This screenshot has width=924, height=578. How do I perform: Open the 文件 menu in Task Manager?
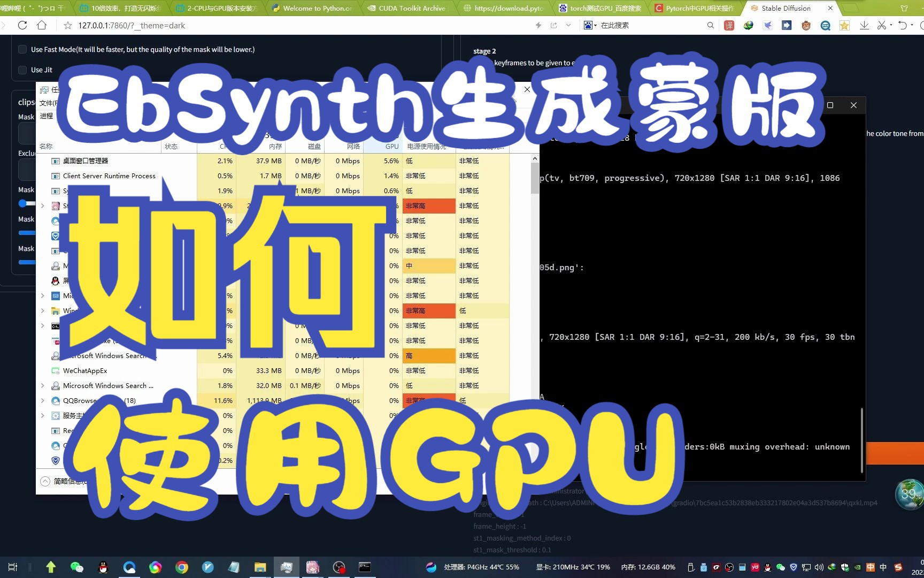tap(48, 103)
